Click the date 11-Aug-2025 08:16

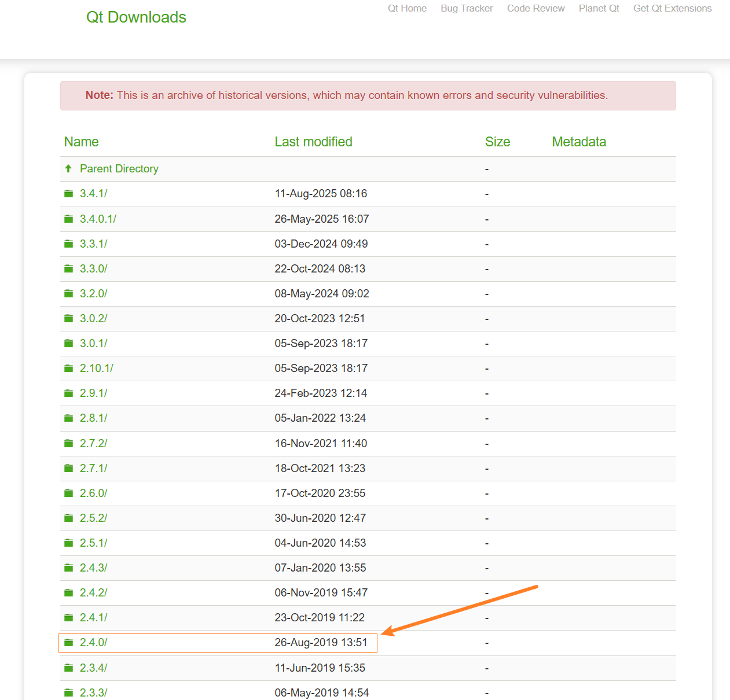click(321, 194)
